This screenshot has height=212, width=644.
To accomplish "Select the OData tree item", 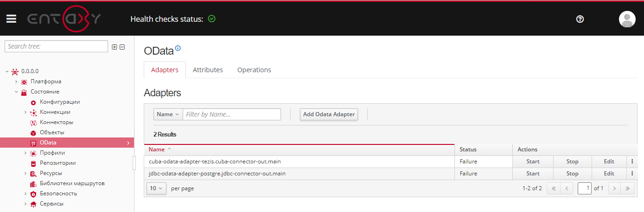I will click(67, 143).
